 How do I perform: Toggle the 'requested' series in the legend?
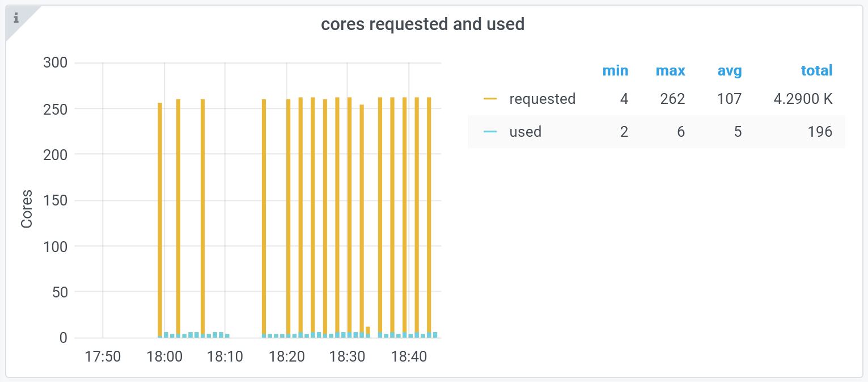(x=542, y=99)
